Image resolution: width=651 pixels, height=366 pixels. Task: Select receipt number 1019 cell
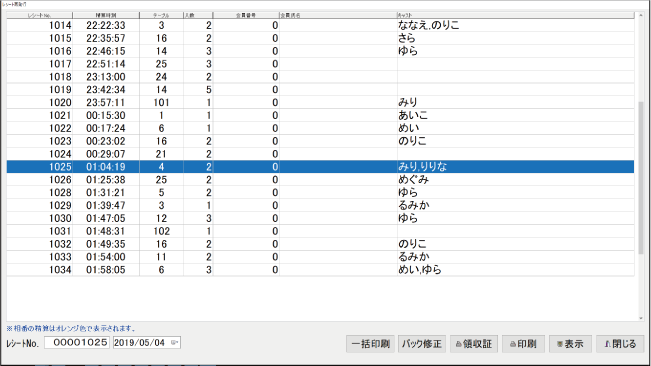(x=39, y=90)
